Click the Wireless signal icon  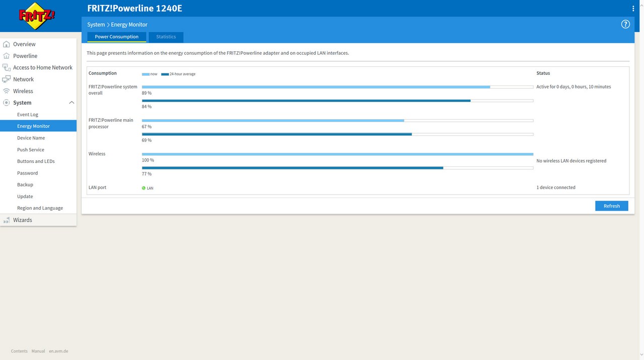pos(6,91)
